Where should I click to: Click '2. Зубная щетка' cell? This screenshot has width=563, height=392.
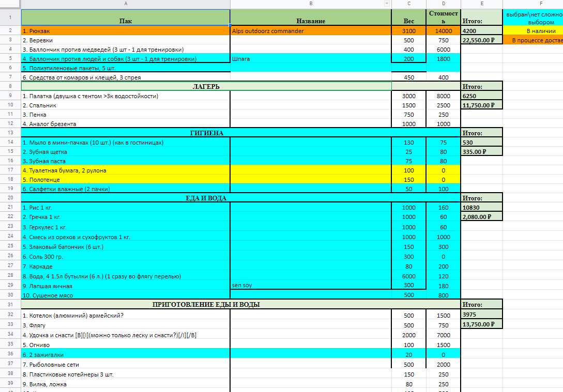point(126,152)
